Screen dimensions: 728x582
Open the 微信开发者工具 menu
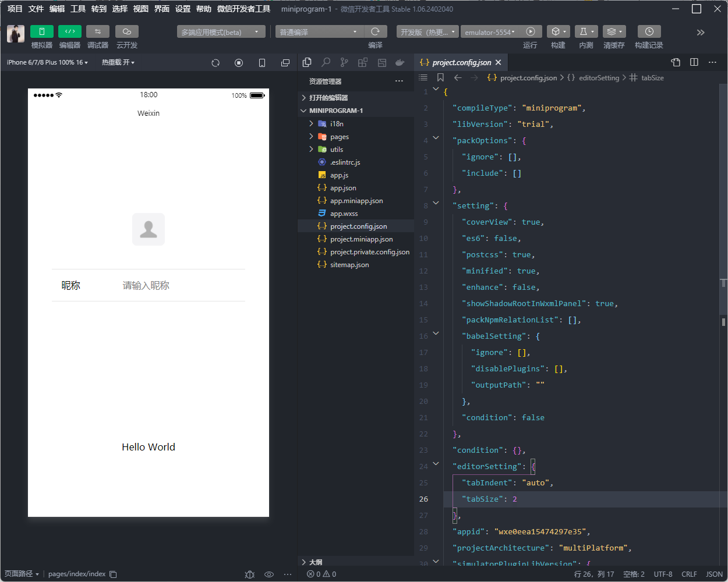click(243, 9)
